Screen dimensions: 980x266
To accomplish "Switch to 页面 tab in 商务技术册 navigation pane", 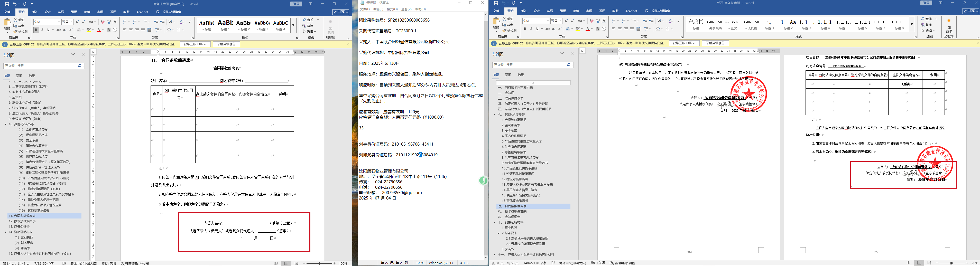I will coord(20,76).
